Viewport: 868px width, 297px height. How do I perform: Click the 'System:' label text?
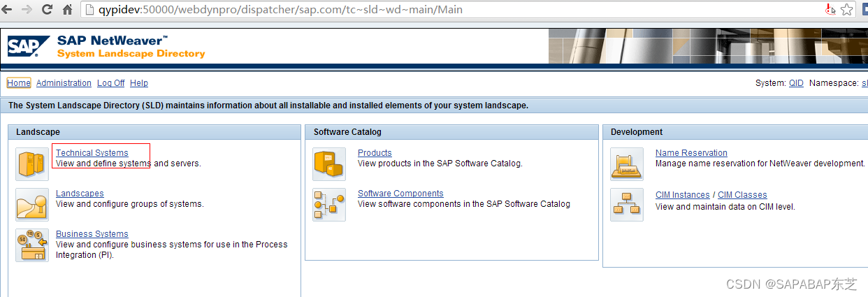771,83
